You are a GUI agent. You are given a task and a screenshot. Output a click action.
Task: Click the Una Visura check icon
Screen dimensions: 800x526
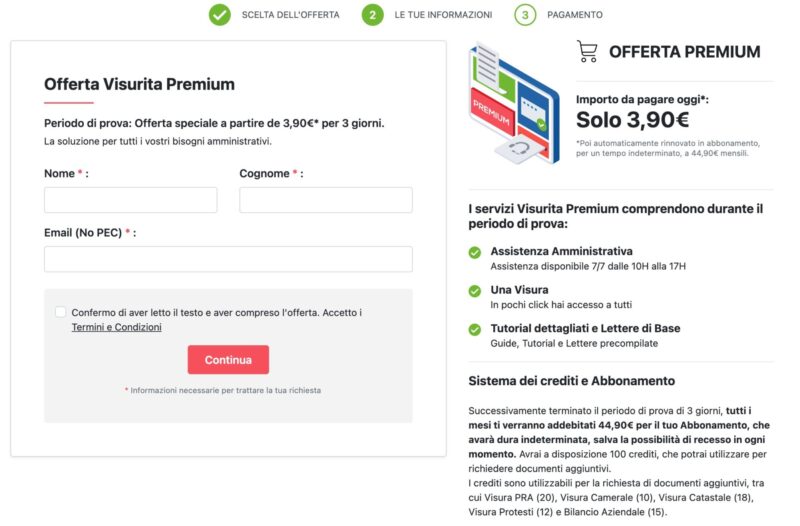tap(475, 291)
